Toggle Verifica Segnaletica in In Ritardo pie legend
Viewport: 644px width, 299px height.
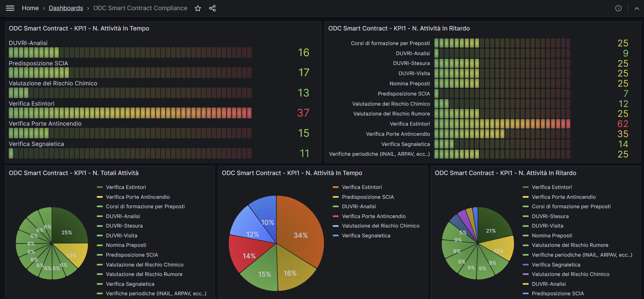(556, 265)
